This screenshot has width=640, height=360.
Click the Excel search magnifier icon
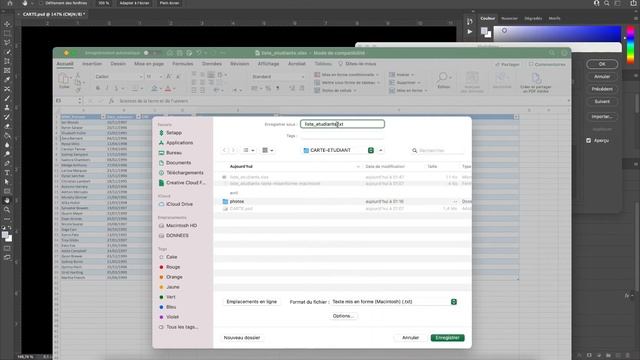click(552, 53)
